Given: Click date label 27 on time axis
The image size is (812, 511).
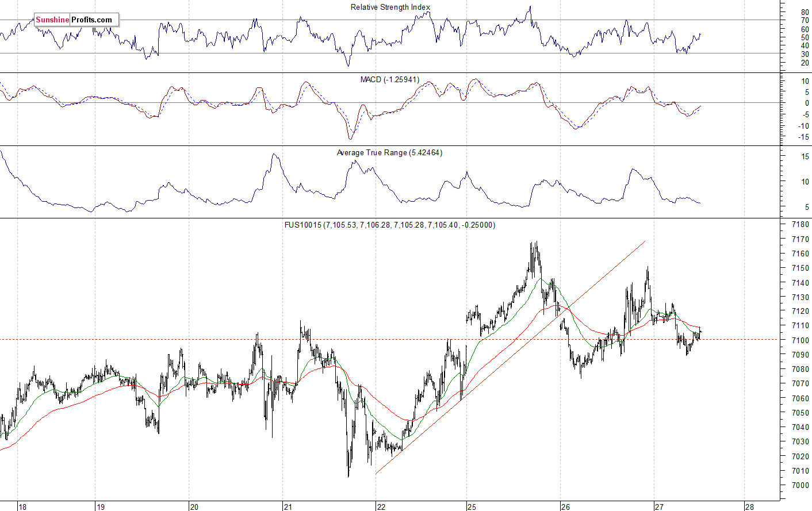Looking at the screenshot, I should tap(658, 507).
